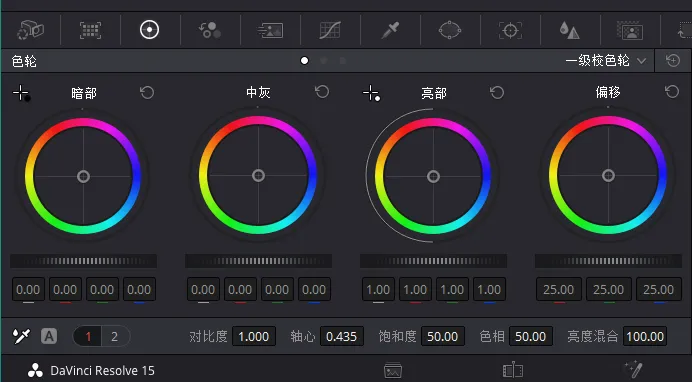This screenshot has height=382, width=692.
Task: Open the Tracker palette icon
Action: click(510, 30)
